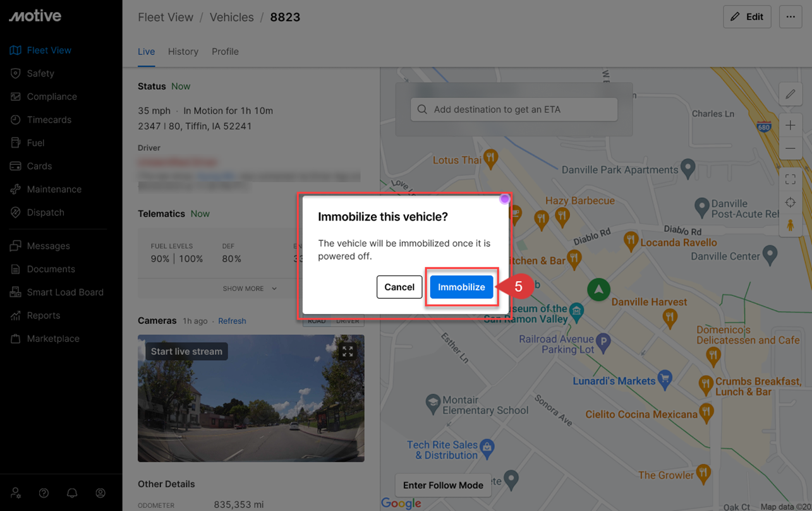Click the Add destination ETA field
This screenshot has width=812, height=511.
tap(514, 109)
